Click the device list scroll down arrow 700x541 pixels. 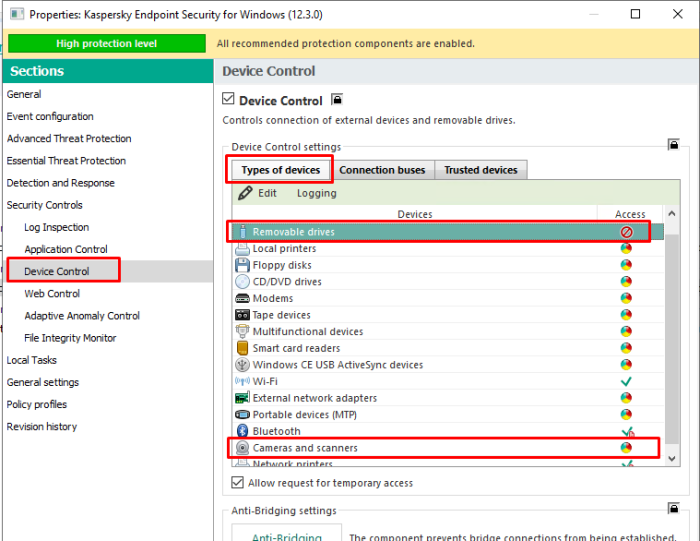tap(672, 458)
